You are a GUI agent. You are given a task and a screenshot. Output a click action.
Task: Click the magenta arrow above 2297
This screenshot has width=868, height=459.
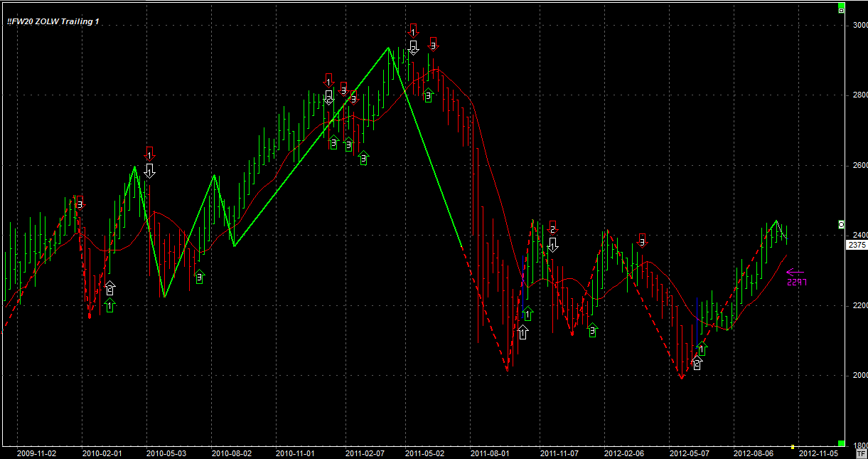[x=795, y=271]
